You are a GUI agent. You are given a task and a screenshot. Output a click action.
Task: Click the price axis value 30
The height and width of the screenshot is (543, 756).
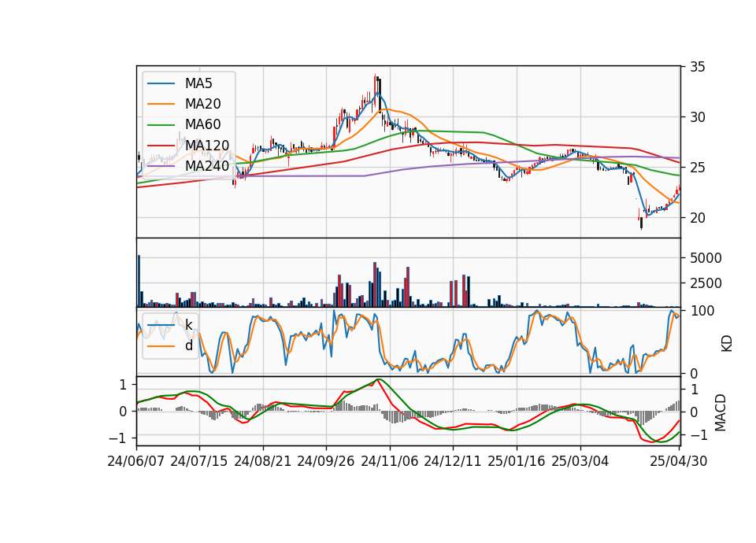697,117
